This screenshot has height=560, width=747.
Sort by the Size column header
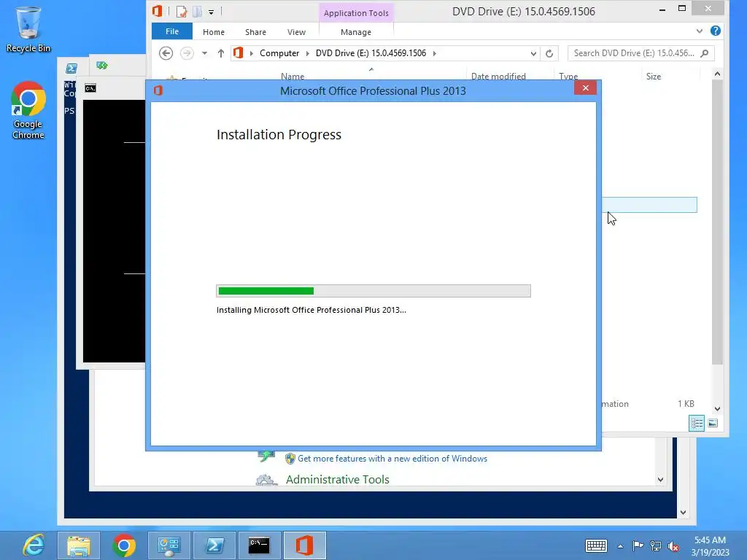[x=653, y=76]
